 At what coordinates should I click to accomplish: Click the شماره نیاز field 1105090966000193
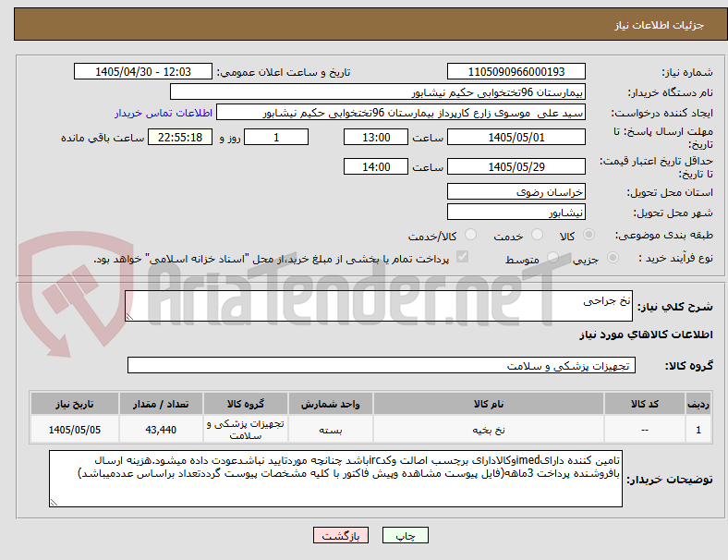pyautogui.click(x=516, y=71)
